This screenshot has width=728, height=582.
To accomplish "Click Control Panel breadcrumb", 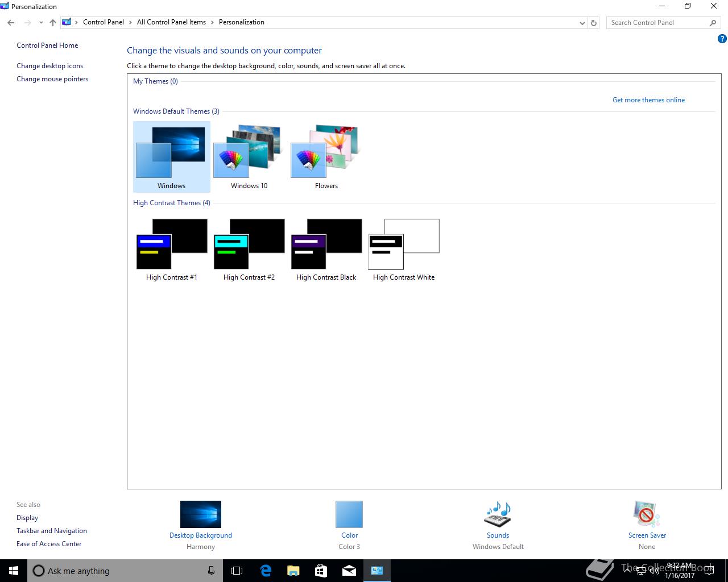I will [x=103, y=22].
